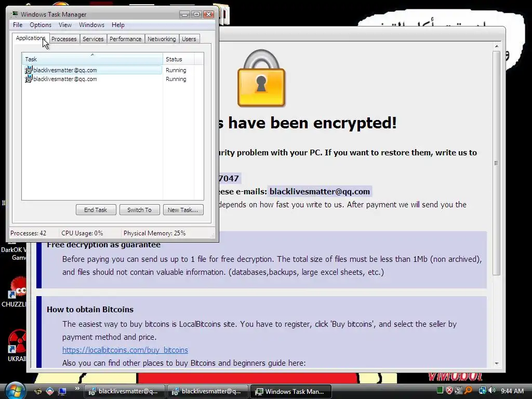Select the second blacklivesmatter@qq.com task row
This screenshot has width=532, height=399.
[x=92, y=79]
